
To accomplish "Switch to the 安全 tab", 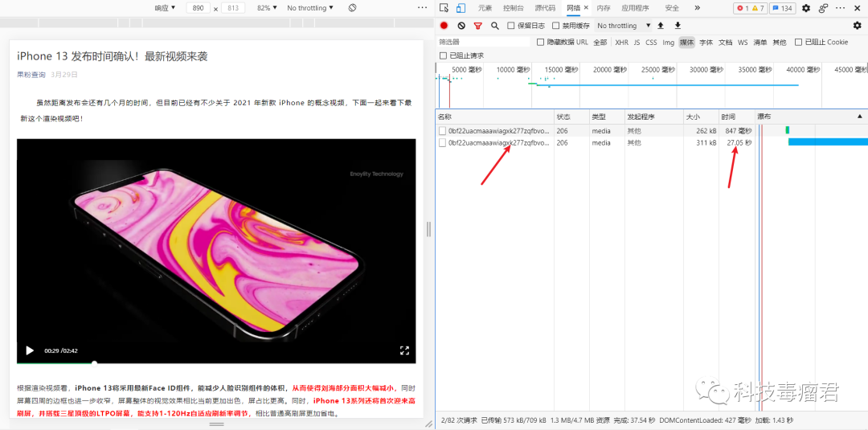I will point(672,8).
